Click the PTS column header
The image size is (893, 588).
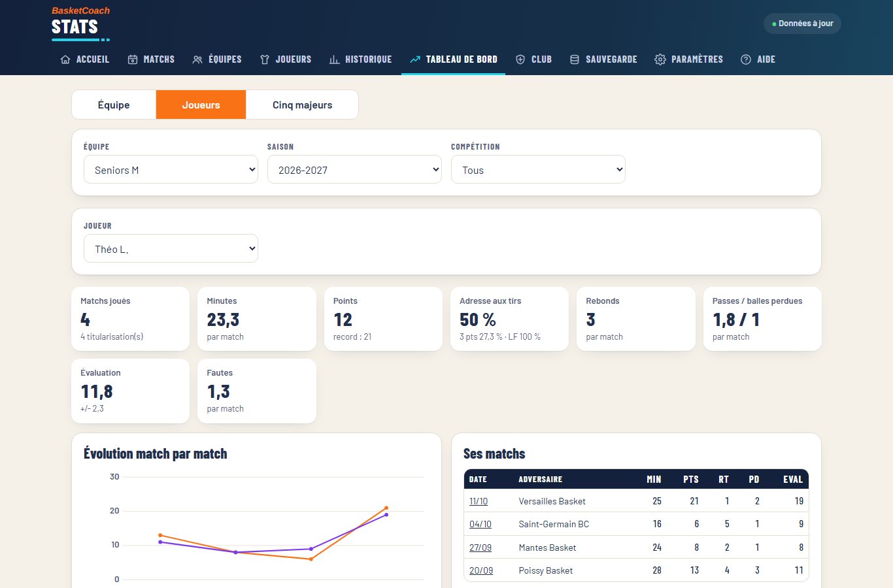pos(691,480)
